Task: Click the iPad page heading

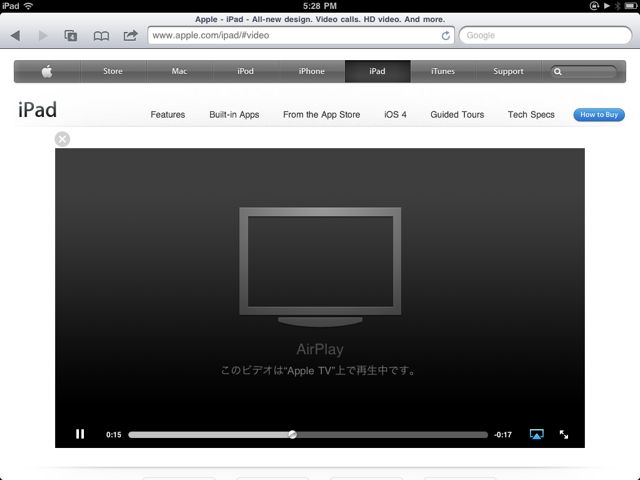Action: click(x=37, y=110)
